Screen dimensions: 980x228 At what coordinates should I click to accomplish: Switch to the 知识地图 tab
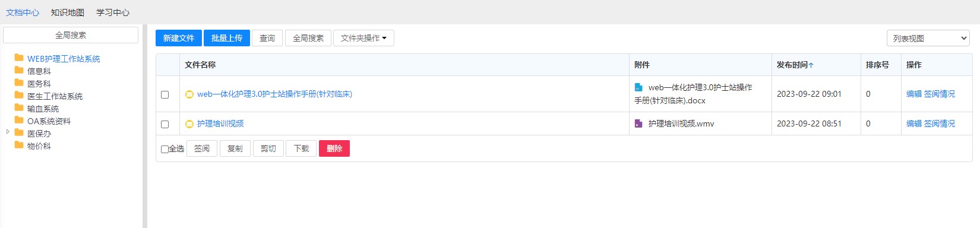point(68,12)
